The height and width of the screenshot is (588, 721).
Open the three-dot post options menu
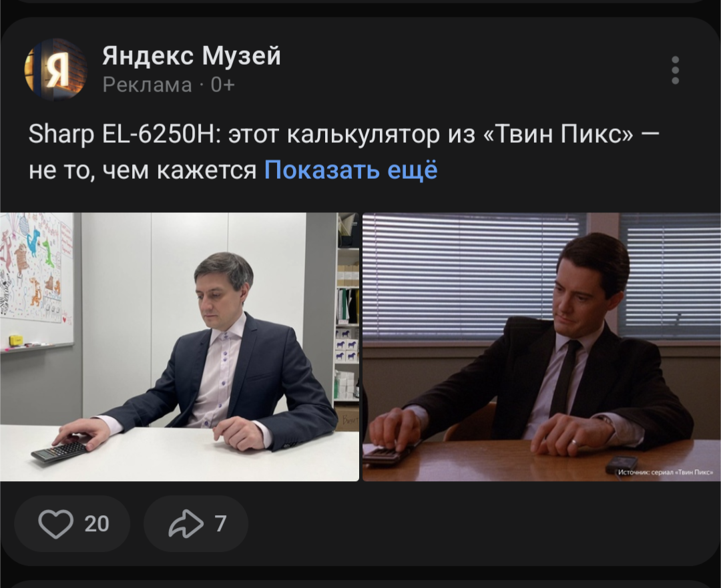(x=675, y=70)
